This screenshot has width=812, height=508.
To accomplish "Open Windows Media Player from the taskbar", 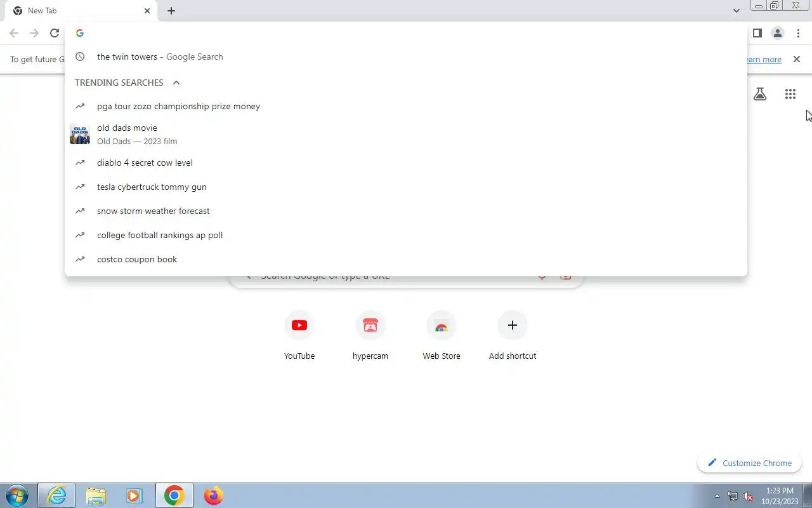I will tap(134, 495).
